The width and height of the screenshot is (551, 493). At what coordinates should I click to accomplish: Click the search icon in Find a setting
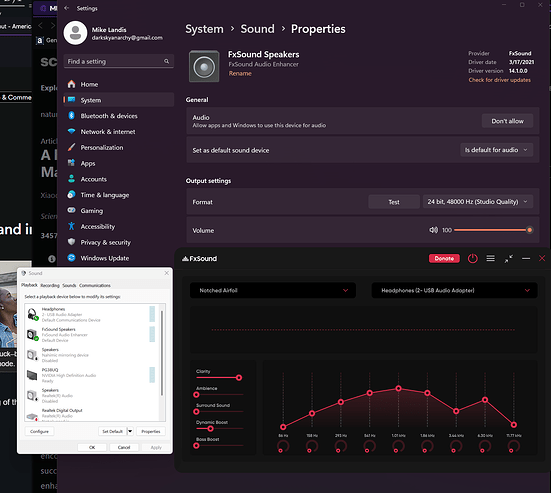(167, 61)
